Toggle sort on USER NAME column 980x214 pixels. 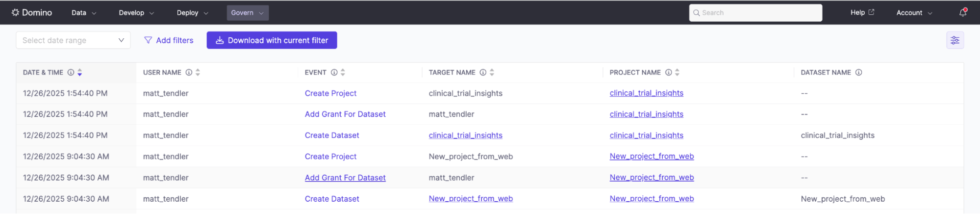198,73
